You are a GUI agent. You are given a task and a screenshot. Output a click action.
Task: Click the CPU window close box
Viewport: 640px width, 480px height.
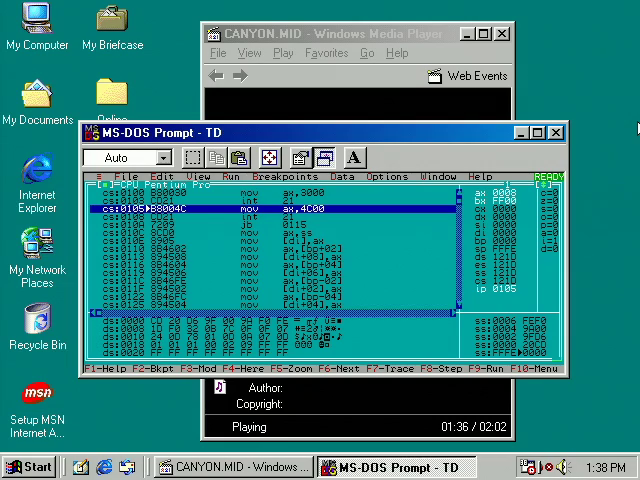coord(106,185)
